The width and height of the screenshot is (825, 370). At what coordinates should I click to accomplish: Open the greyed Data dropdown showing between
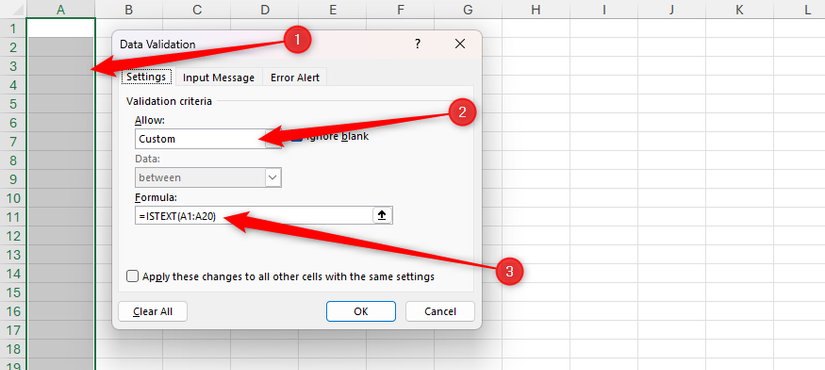pyautogui.click(x=208, y=177)
